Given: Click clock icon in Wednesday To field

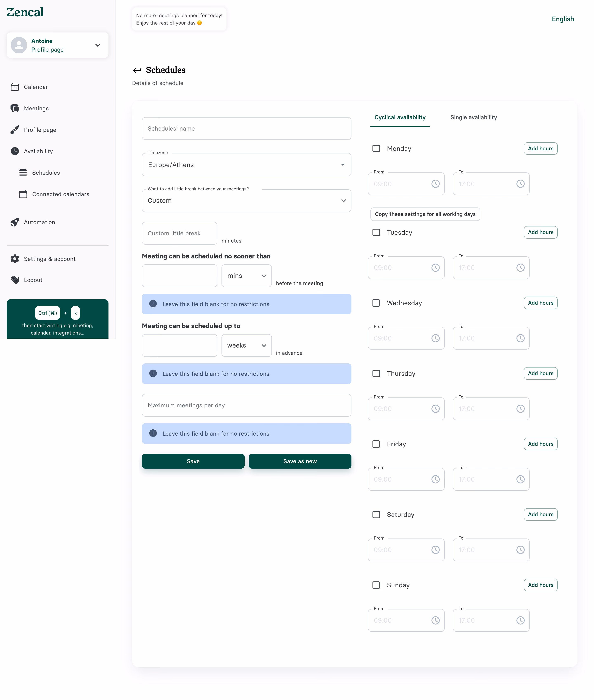Looking at the screenshot, I should pyautogui.click(x=520, y=338).
